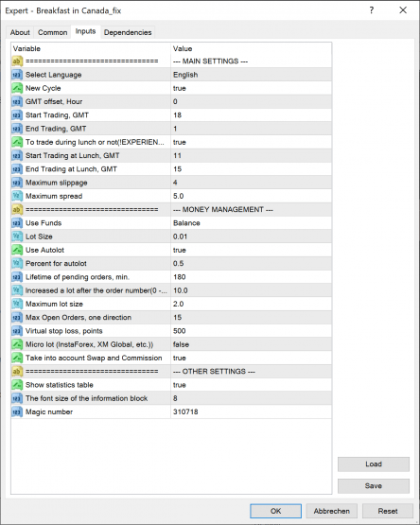Select the Percent for autolot value 0.5
420x525 pixels.
(252, 264)
